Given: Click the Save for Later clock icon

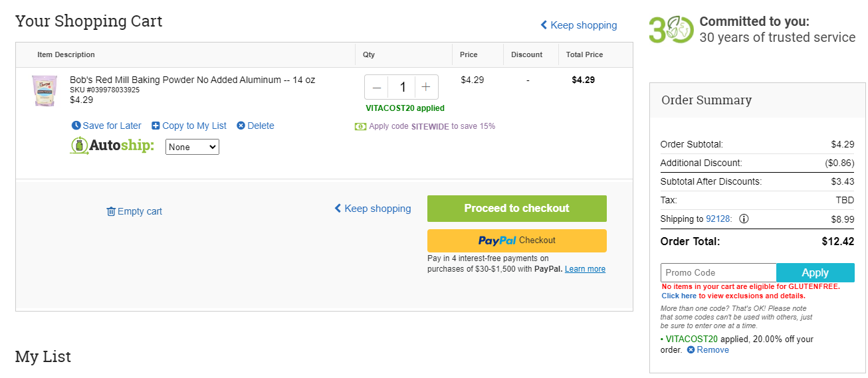Looking at the screenshot, I should 76,126.
